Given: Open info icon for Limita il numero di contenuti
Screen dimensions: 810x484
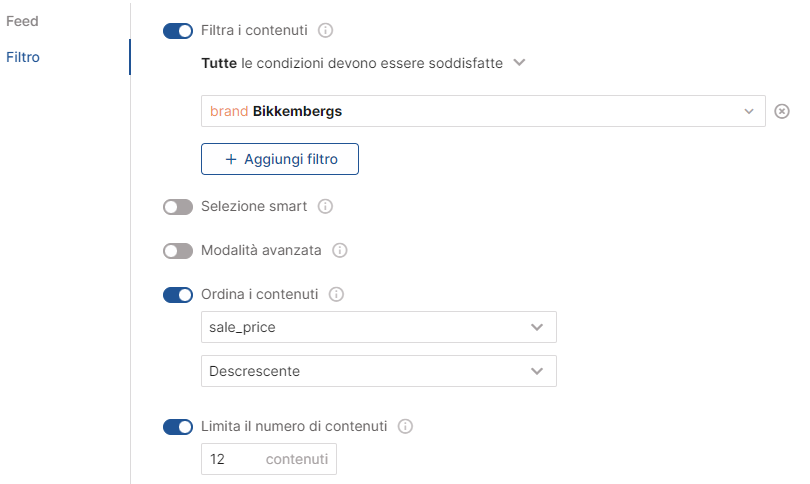Looking at the screenshot, I should (405, 427).
